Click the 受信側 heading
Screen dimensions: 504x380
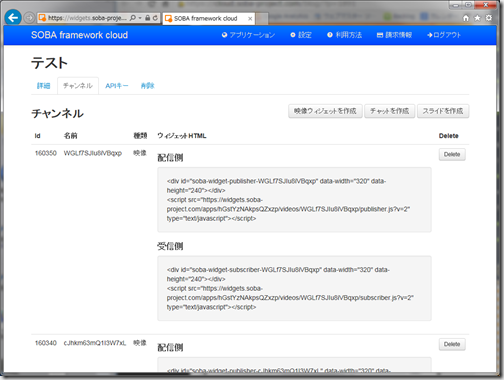170,246
